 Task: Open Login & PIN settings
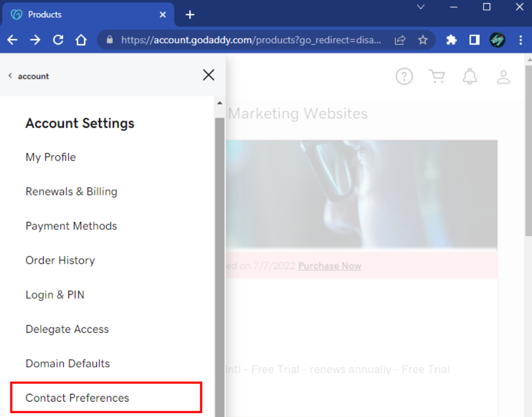pyautogui.click(x=55, y=295)
